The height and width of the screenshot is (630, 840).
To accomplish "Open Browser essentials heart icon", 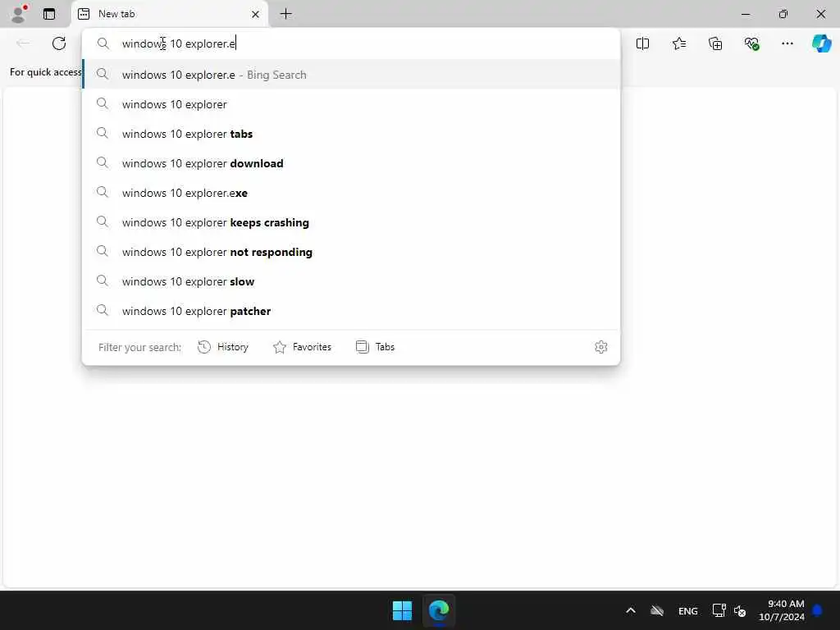I will pos(751,43).
